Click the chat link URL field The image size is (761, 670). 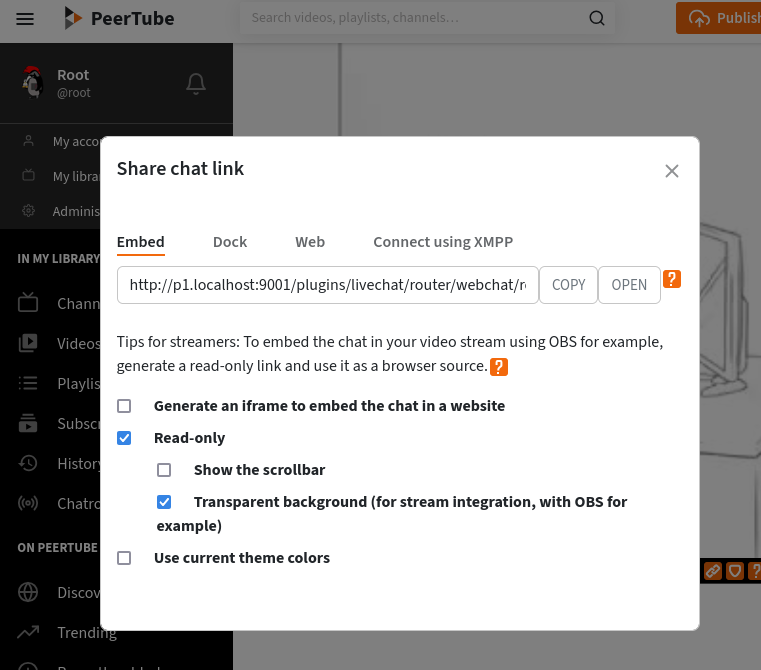(327, 285)
